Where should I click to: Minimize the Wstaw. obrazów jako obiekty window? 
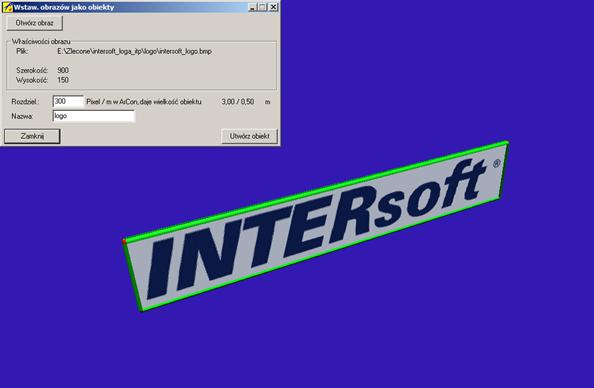(x=253, y=7)
